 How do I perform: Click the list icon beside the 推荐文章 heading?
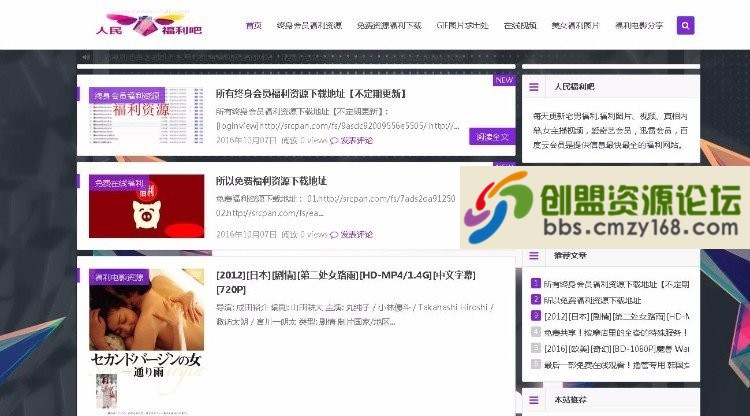point(534,256)
